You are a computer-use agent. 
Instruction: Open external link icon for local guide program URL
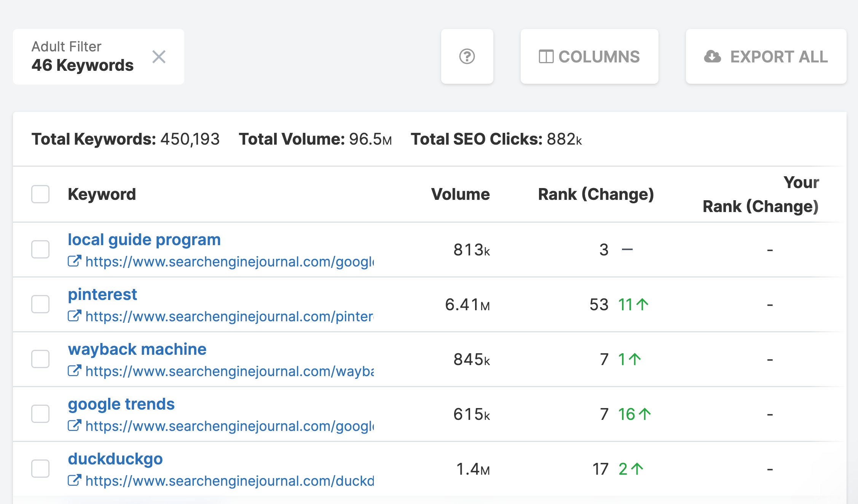point(74,261)
